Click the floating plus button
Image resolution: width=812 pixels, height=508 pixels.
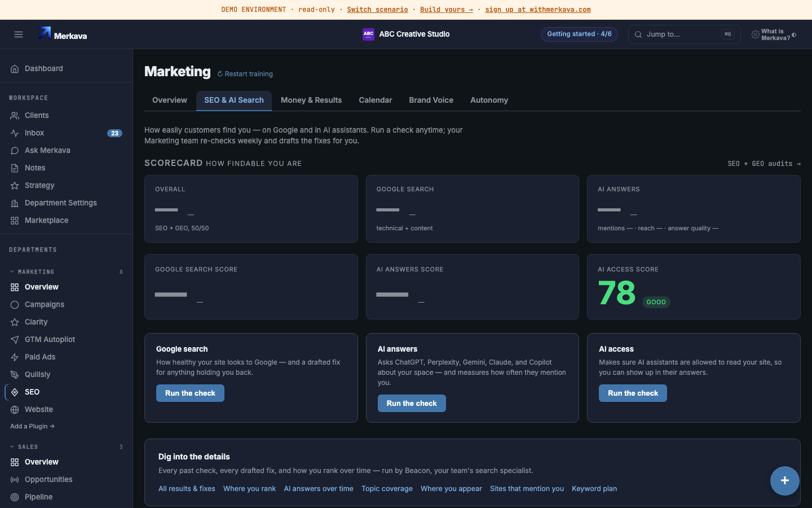click(x=785, y=481)
